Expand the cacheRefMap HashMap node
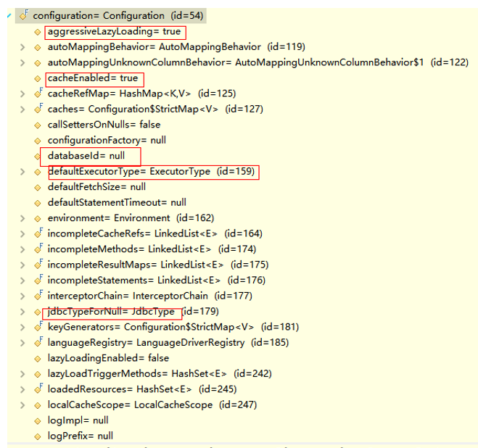The height and width of the screenshot is (448, 478). (22, 94)
